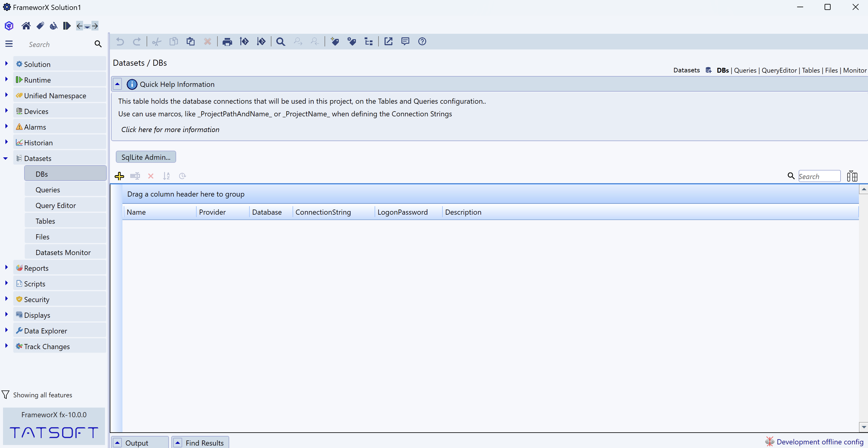The height and width of the screenshot is (448, 868).
Task: Click the grid Search input field
Action: (819, 176)
